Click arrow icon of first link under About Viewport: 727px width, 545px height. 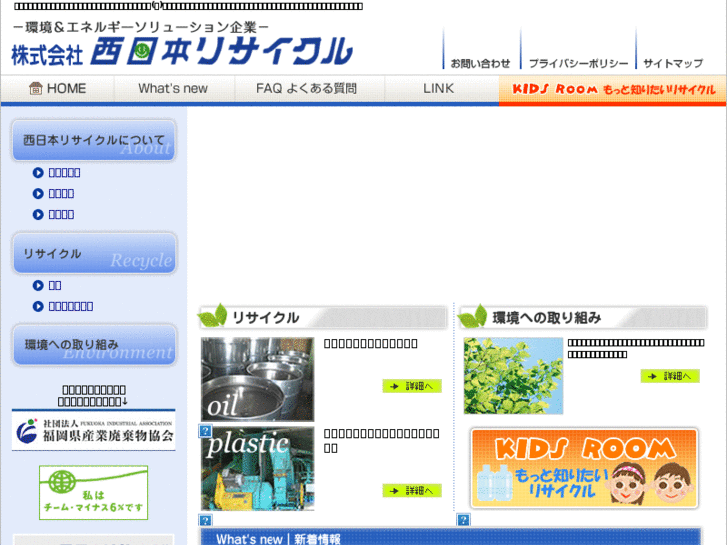coord(38,173)
